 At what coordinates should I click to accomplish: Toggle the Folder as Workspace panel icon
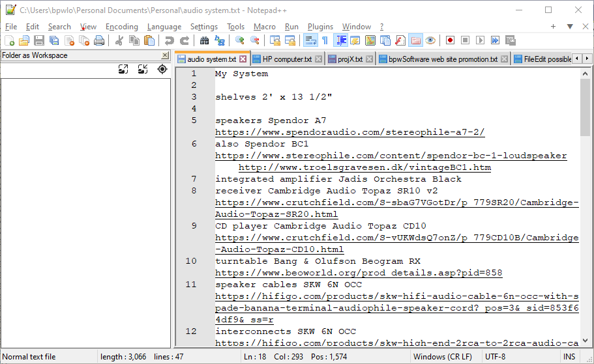[x=415, y=40]
